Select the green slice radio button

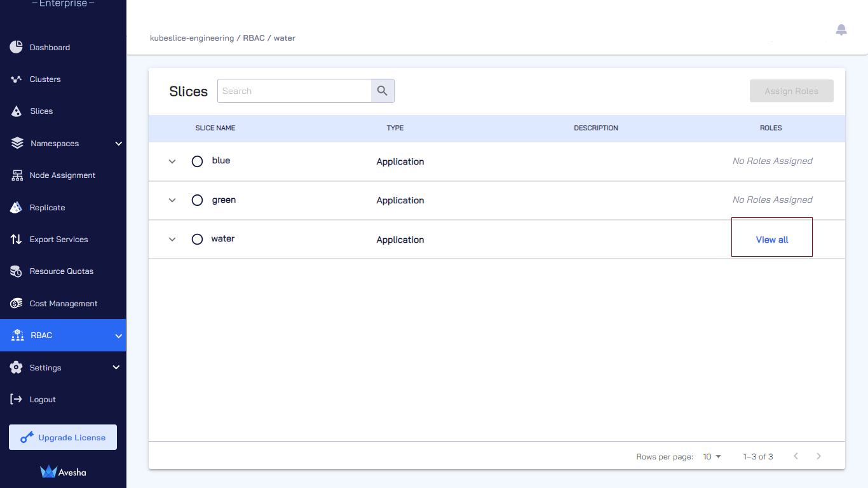click(x=197, y=200)
